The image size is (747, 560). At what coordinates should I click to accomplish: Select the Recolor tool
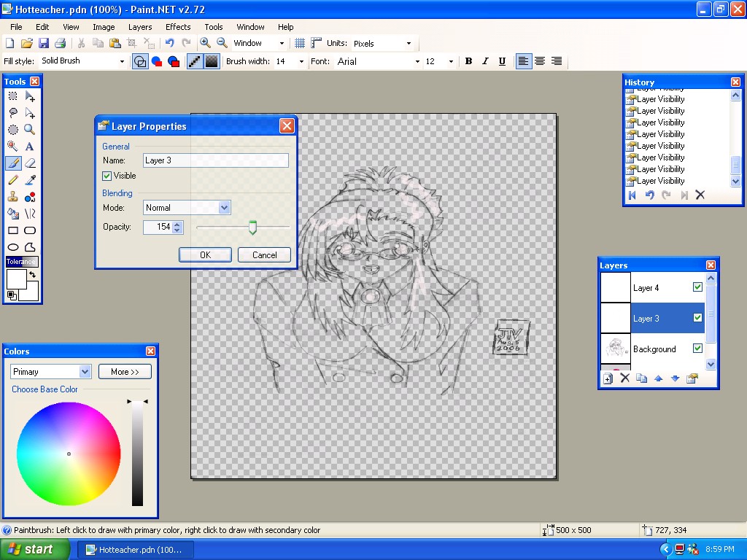point(29,197)
